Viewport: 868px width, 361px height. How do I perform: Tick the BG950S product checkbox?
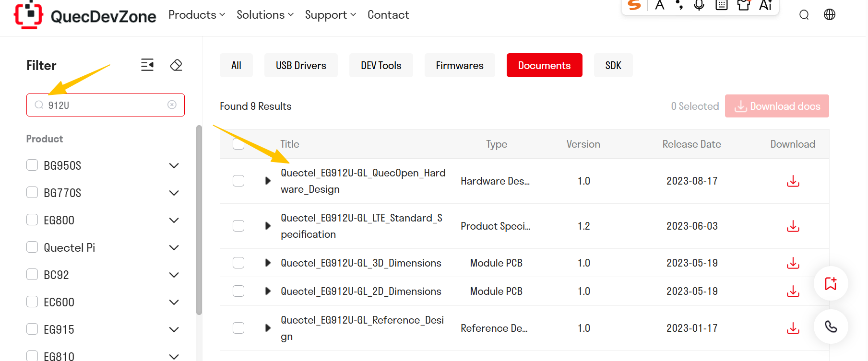point(32,165)
